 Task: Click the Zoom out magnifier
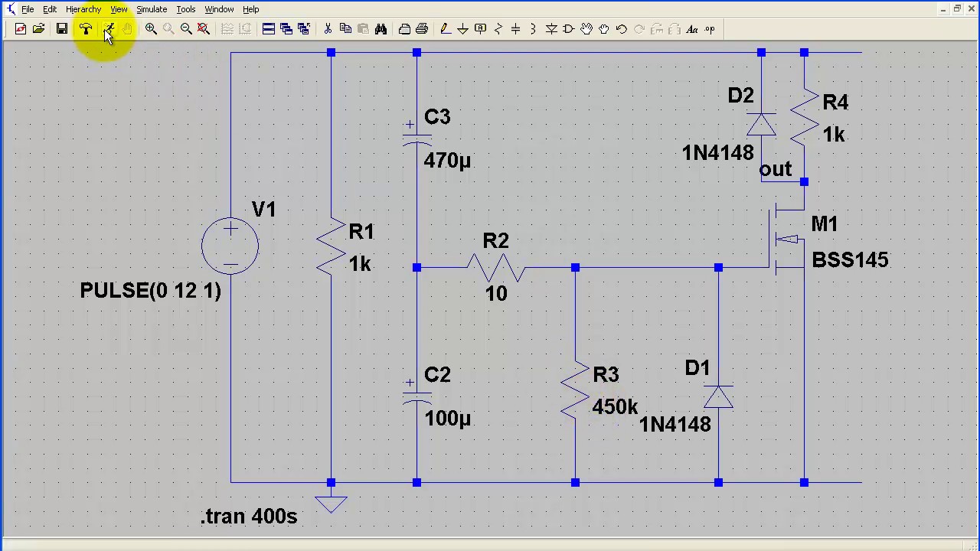point(186,29)
